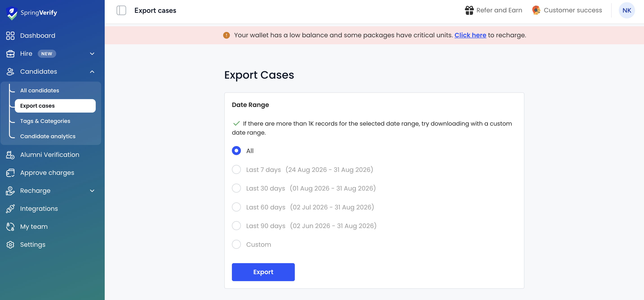644x300 pixels.
Task: Pick the Last 90 days radio button
Action: pos(236,226)
